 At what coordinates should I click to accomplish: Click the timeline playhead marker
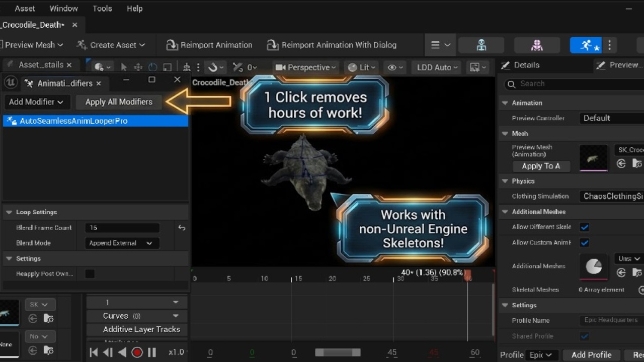467,275
